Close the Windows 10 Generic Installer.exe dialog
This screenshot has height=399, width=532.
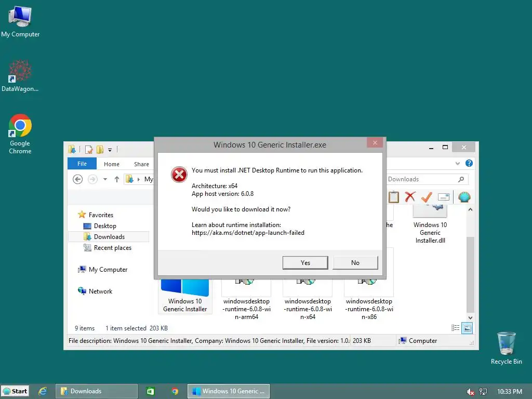[375, 142]
